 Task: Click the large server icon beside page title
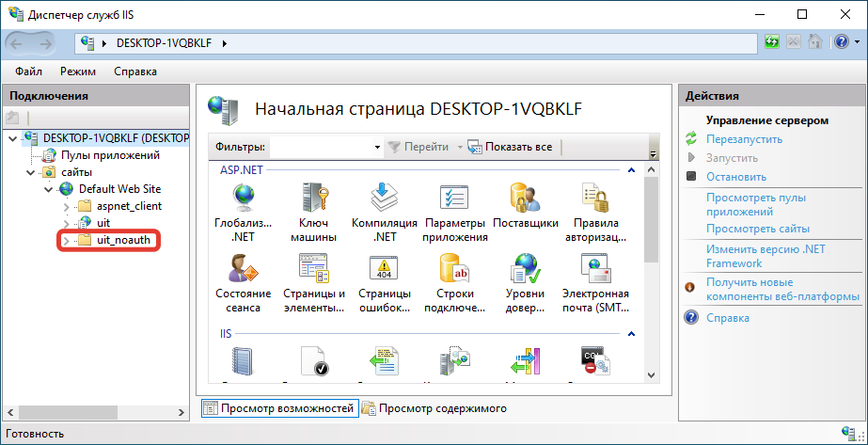coord(223,109)
